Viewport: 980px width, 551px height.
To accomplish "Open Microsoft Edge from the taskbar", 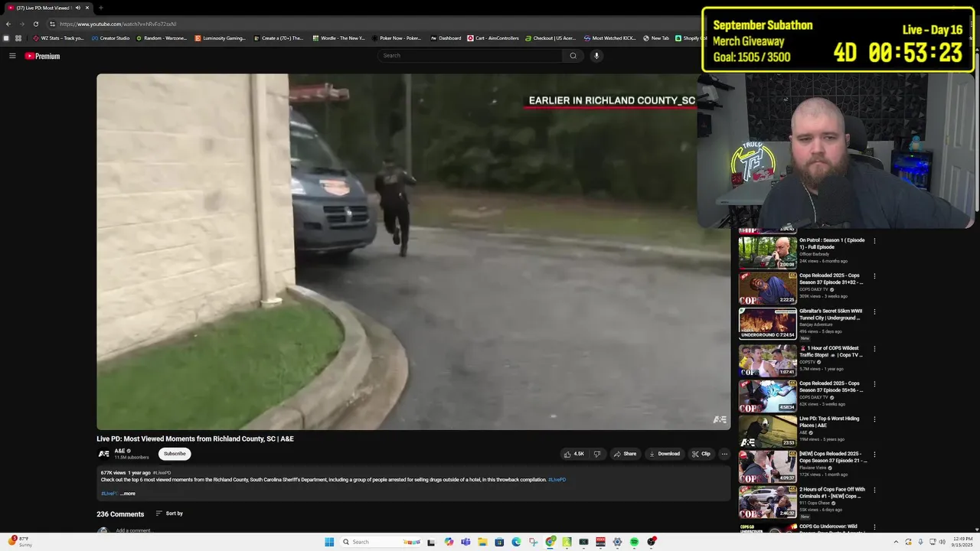I will pos(516,542).
